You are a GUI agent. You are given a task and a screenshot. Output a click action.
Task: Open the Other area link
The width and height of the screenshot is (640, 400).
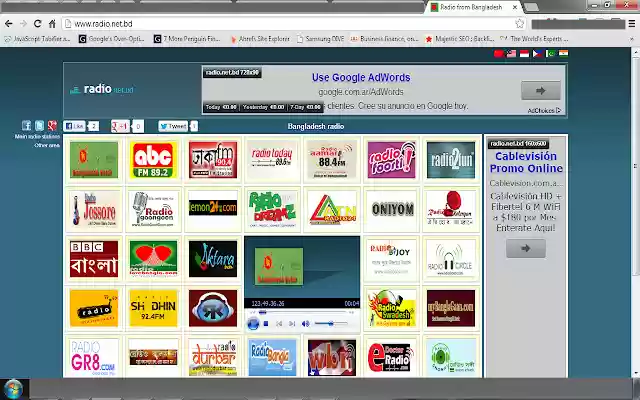coord(47,145)
